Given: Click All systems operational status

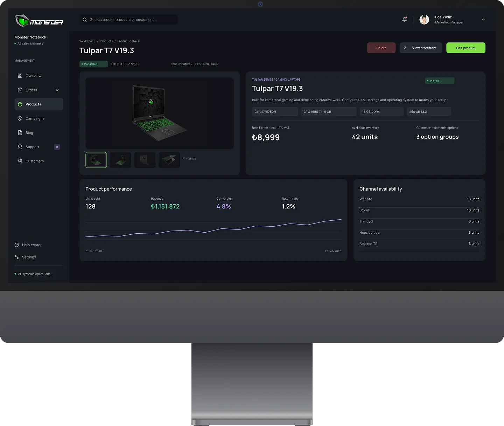Looking at the screenshot, I should pos(33,274).
